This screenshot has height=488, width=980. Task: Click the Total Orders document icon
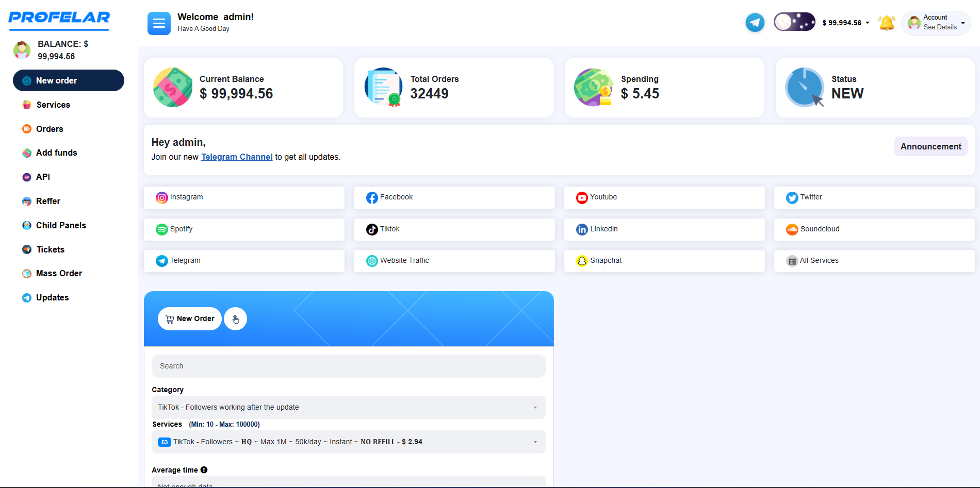[383, 87]
